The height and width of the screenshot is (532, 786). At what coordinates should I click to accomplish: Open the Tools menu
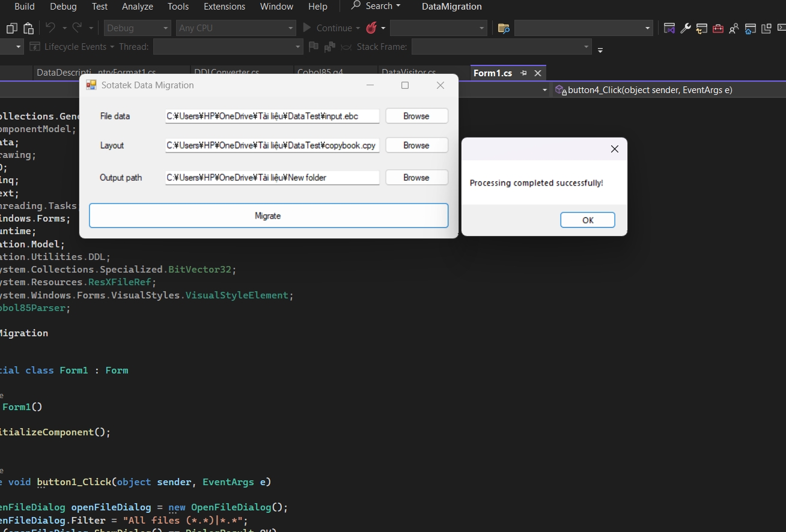pyautogui.click(x=178, y=7)
